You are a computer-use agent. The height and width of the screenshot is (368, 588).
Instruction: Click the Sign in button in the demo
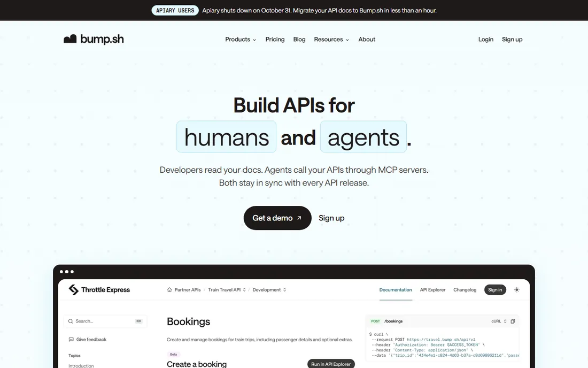(x=495, y=289)
